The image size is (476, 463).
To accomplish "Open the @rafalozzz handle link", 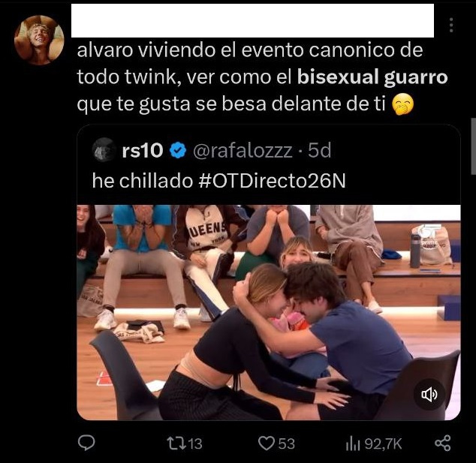I will pos(243,151).
